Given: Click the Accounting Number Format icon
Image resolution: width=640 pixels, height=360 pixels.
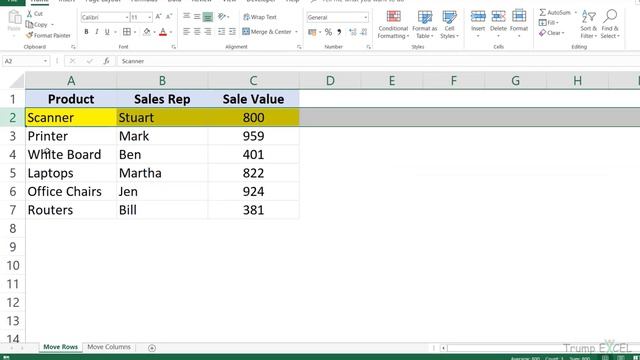Looking at the screenshot, I should click(312, 32).
